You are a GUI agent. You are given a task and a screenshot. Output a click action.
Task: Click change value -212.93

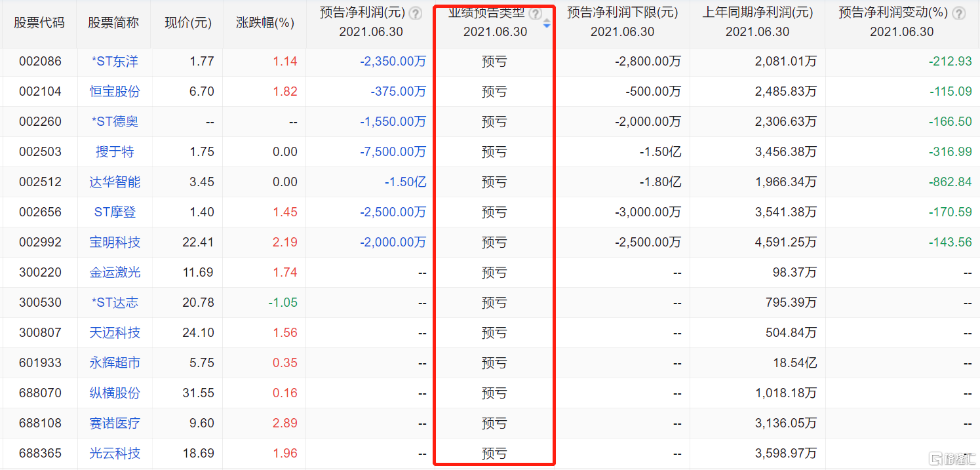[x=950, y=62]
